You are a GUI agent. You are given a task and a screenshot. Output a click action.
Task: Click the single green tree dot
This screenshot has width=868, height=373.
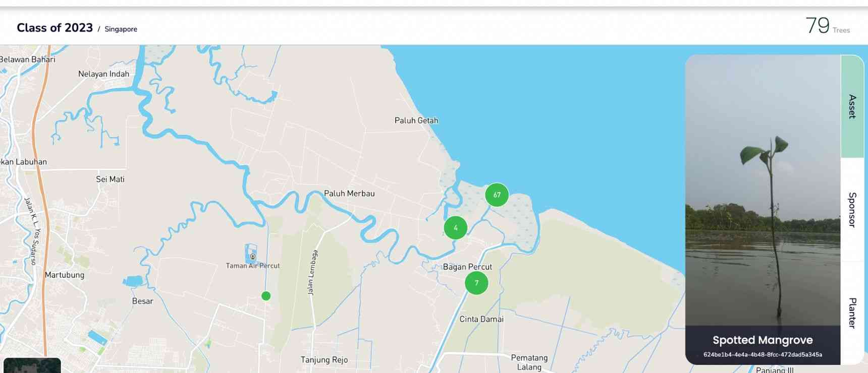point(266,296)
